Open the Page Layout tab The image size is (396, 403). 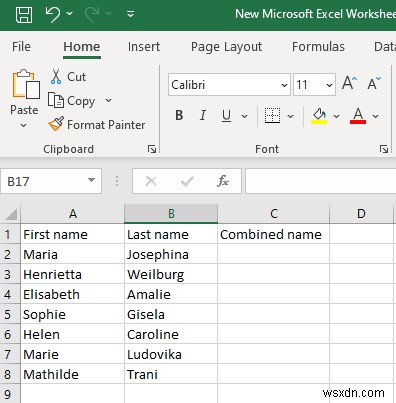tap(226, 47)
